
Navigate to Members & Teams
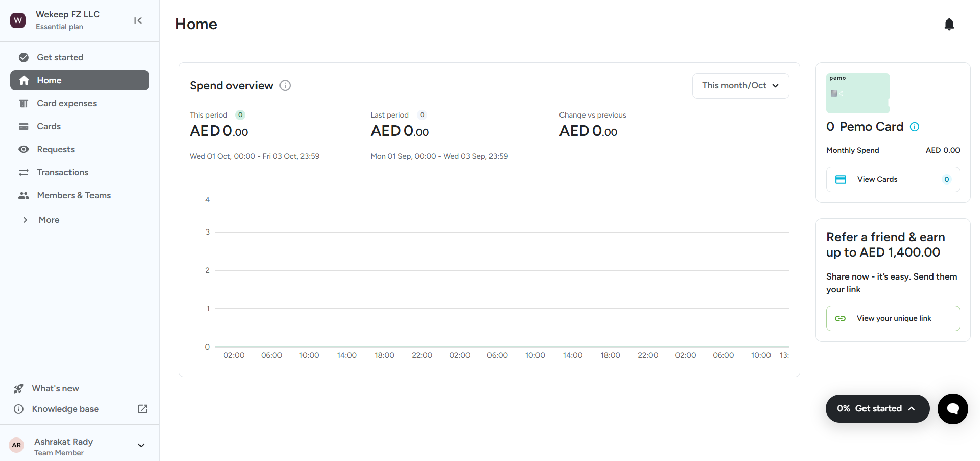(74, 195)
